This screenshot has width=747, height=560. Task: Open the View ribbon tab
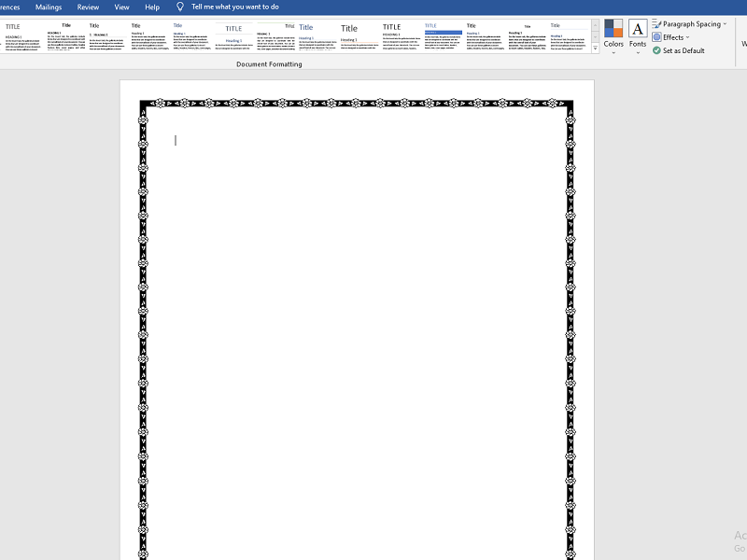click(x=121, y=7)
